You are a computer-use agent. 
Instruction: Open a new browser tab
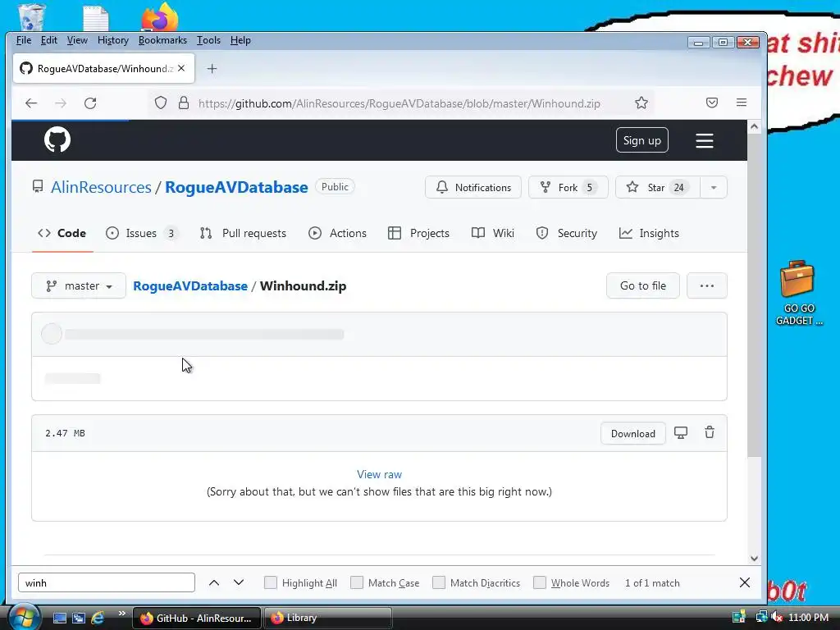point(212,69)
